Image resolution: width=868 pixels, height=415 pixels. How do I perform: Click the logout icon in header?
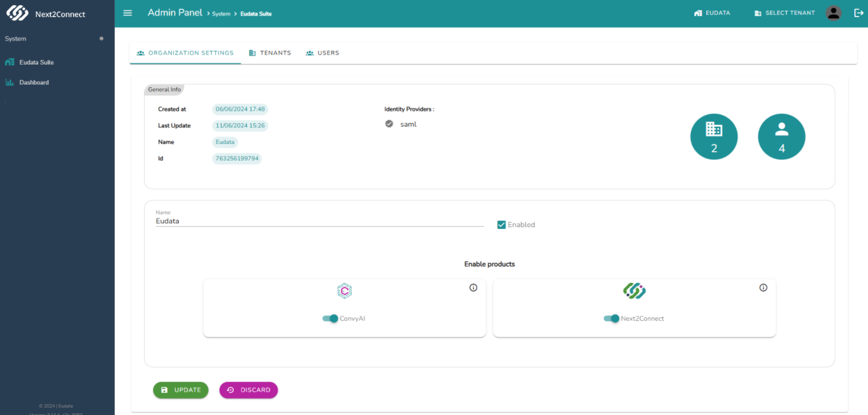858,13
